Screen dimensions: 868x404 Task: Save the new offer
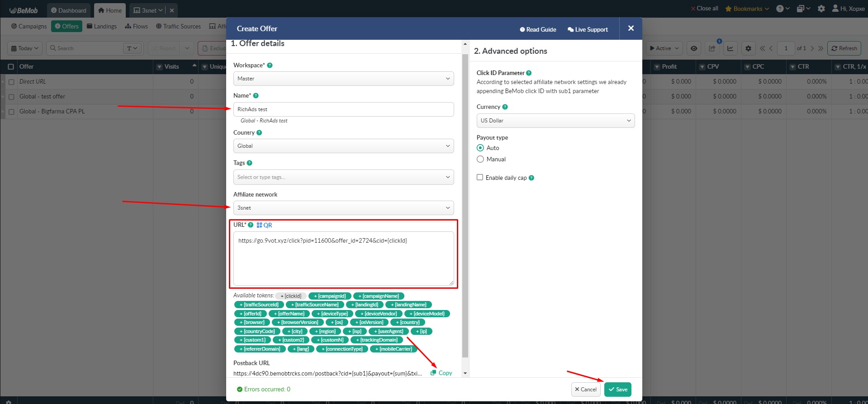(618, 389)
